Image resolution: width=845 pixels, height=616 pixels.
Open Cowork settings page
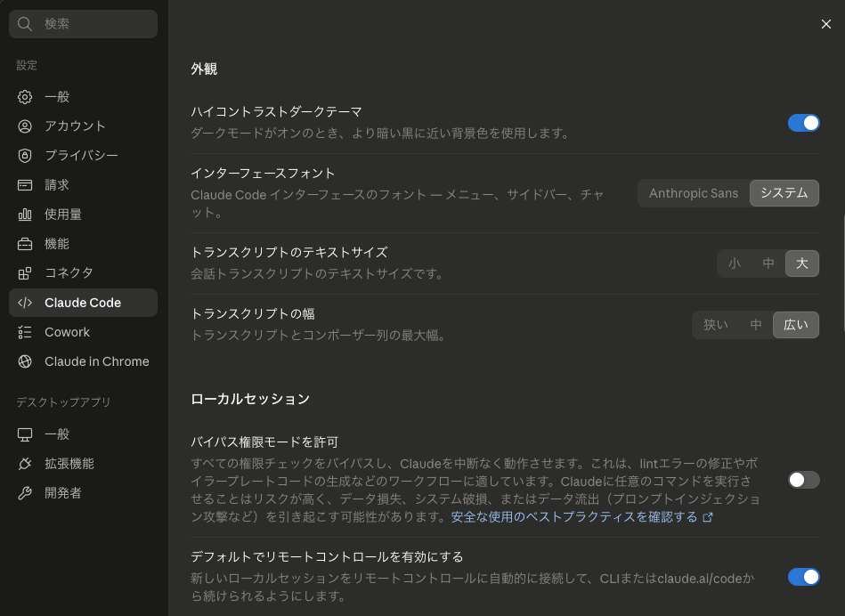(x=83, y=332)
